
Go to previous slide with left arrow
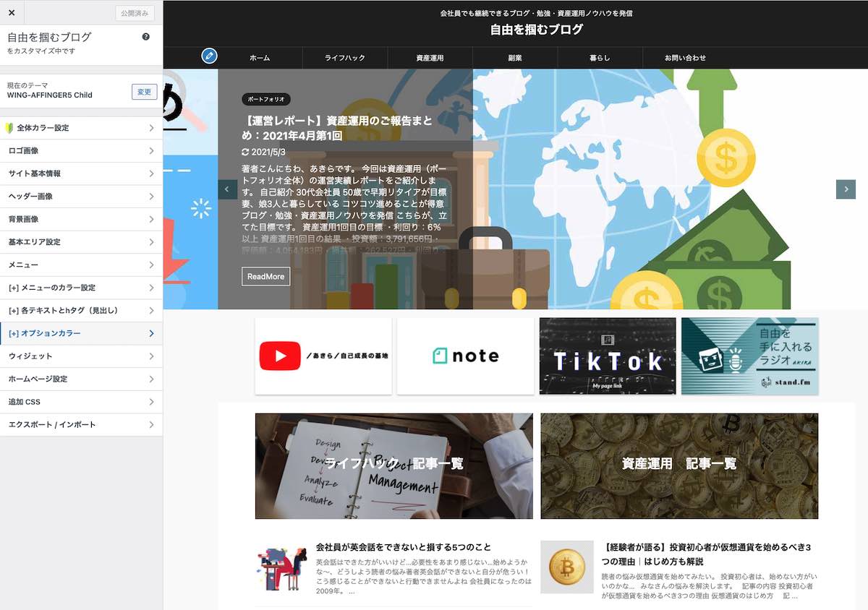[x=227, y=189]
